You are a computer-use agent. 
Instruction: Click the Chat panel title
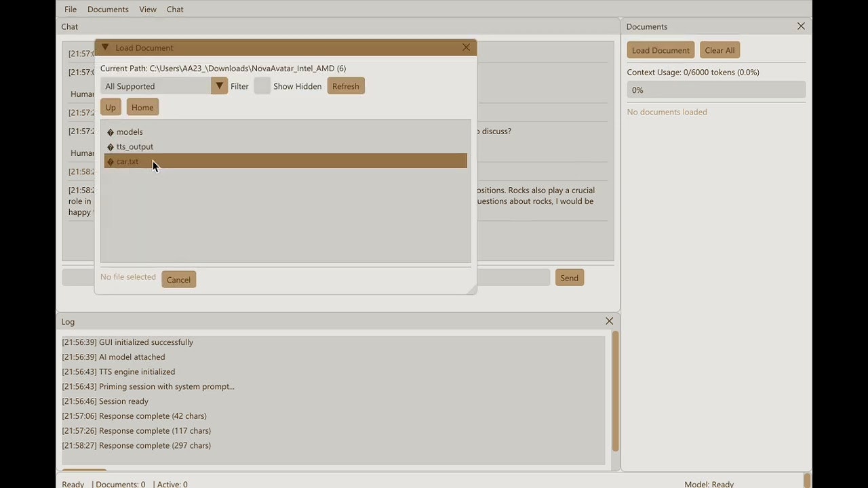point(69,26)
